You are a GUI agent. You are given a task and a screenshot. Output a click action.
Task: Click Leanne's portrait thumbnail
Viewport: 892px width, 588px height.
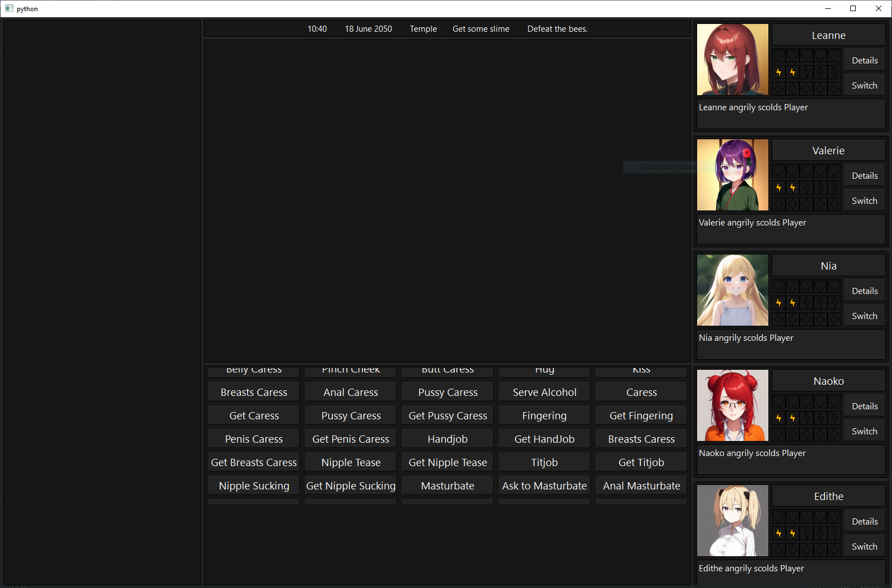point(732,60)
